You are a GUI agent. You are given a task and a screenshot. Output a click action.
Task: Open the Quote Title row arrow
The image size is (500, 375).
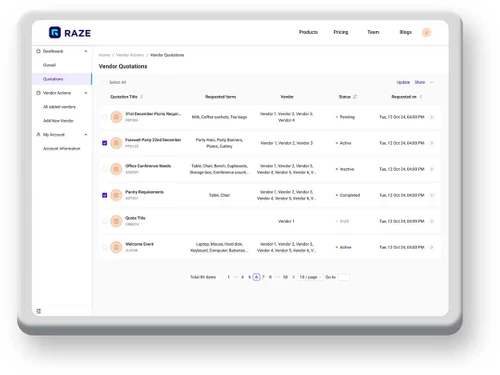pos(432,221)
